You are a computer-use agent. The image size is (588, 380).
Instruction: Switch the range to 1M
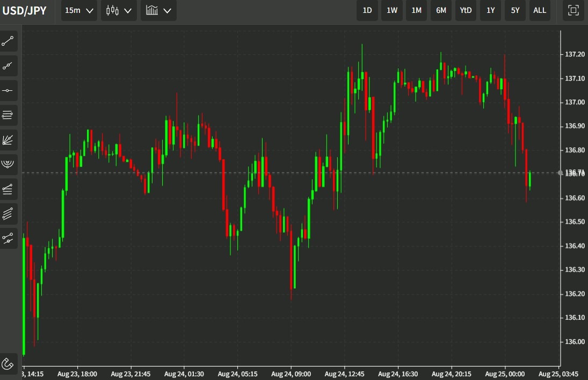417,10
